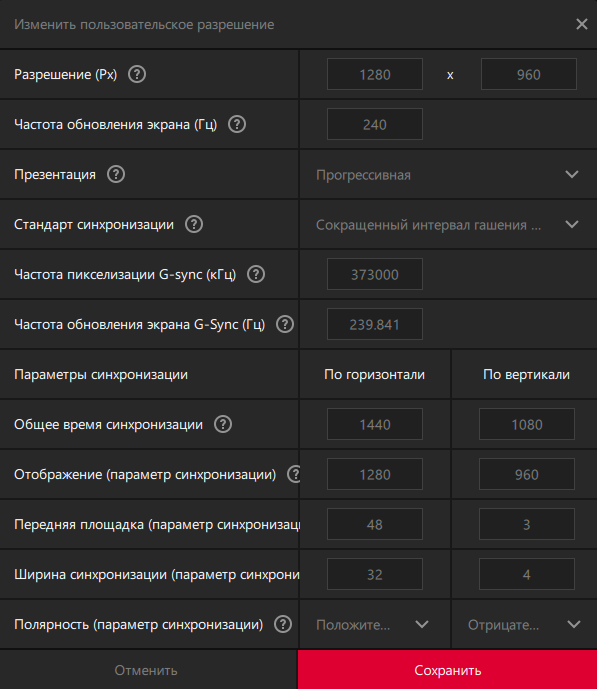This screenshot has width=597, height=689.
Task: Click the Отменить button
Action: tap(148, 670)
